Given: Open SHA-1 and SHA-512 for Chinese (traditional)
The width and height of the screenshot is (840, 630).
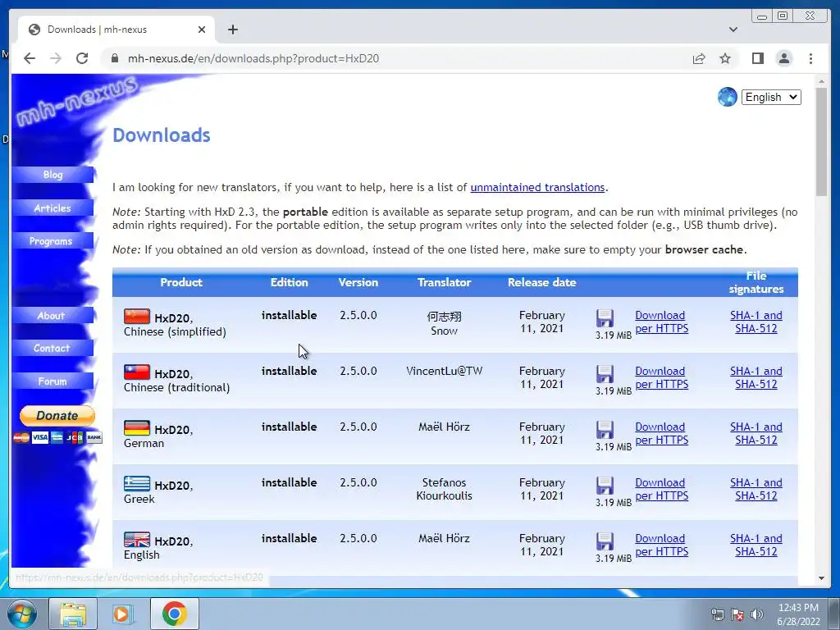Looking at the screenshot, I should (756, 377).
